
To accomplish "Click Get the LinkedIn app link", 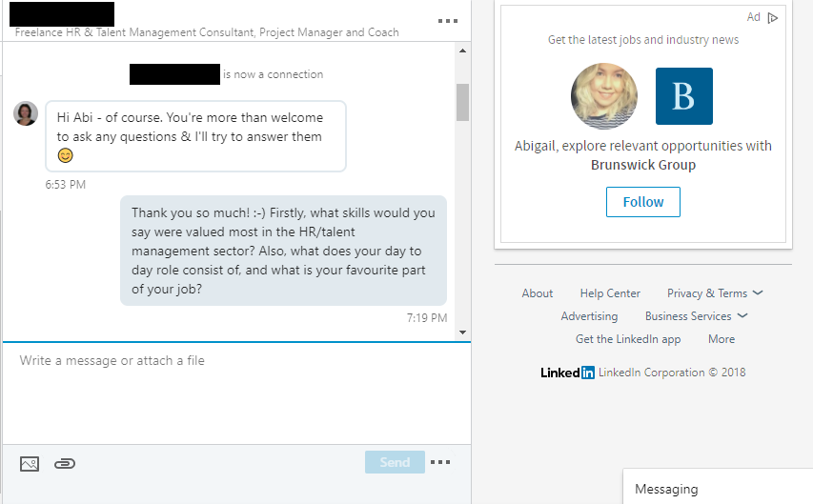I will click(628, 339).
